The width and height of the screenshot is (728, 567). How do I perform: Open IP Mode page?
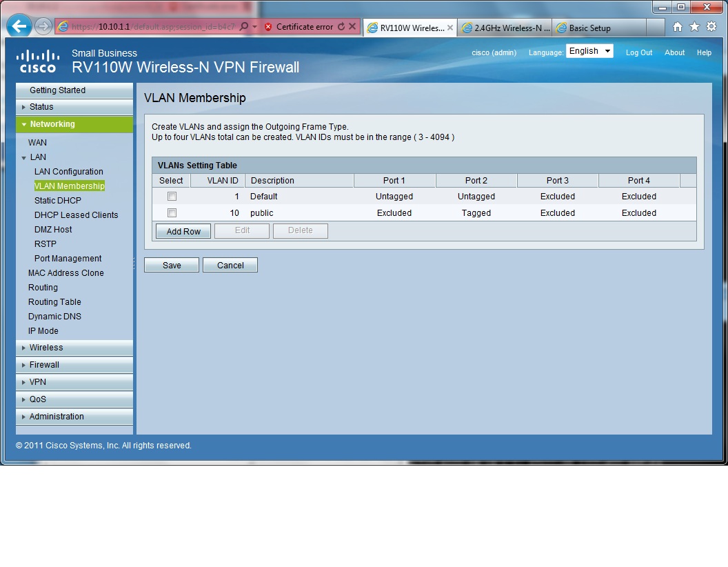point(43,330)
